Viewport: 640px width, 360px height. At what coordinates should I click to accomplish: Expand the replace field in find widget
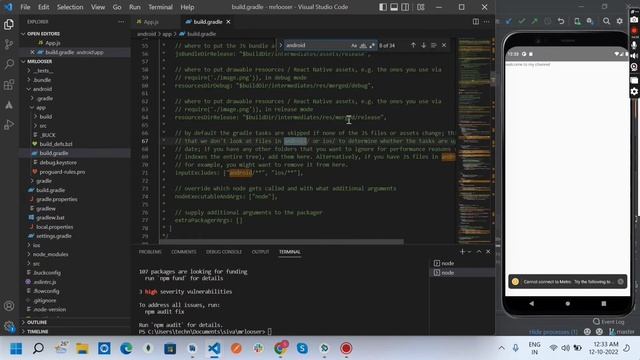(280, 45)
